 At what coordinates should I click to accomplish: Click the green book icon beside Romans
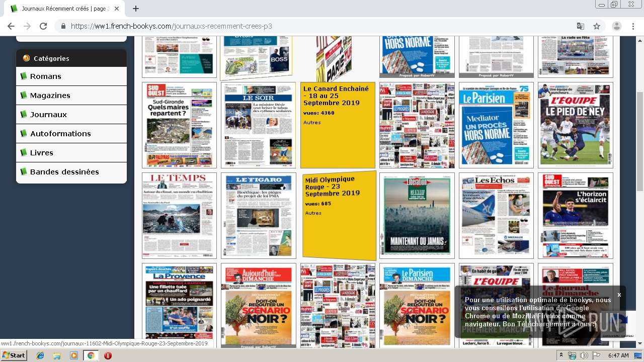[23, 76]
